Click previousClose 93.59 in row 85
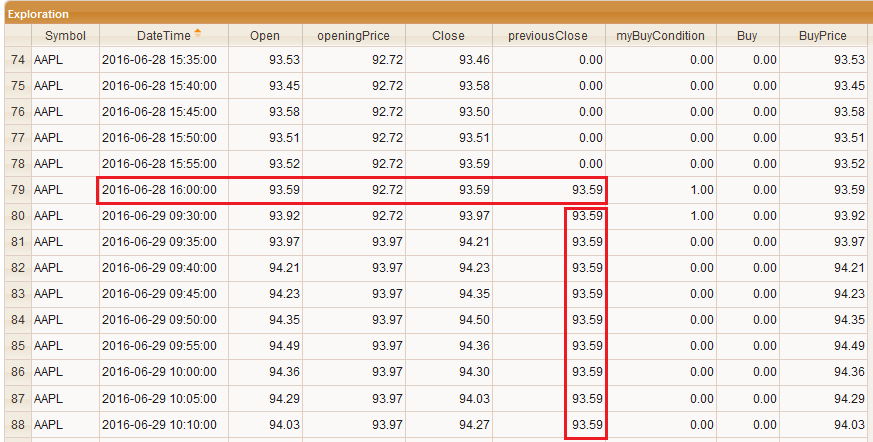This screenshot has width=873, height=442. pos(587,346)
